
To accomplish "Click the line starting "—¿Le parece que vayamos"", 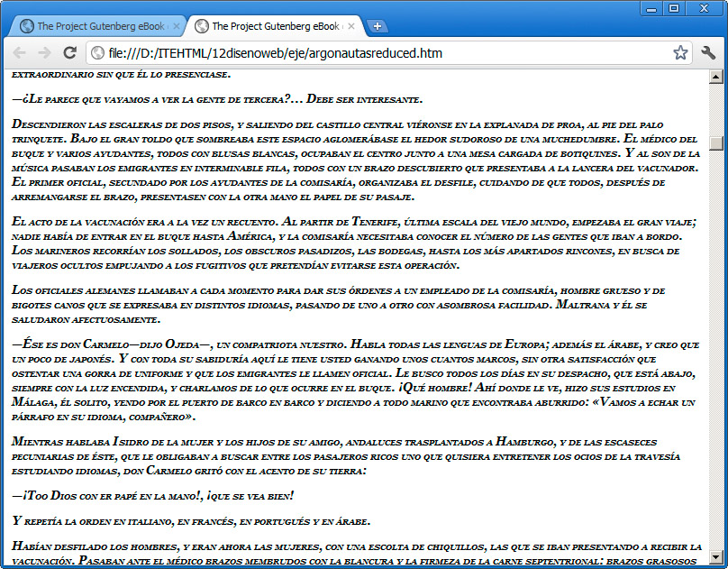I will point(217,99).
